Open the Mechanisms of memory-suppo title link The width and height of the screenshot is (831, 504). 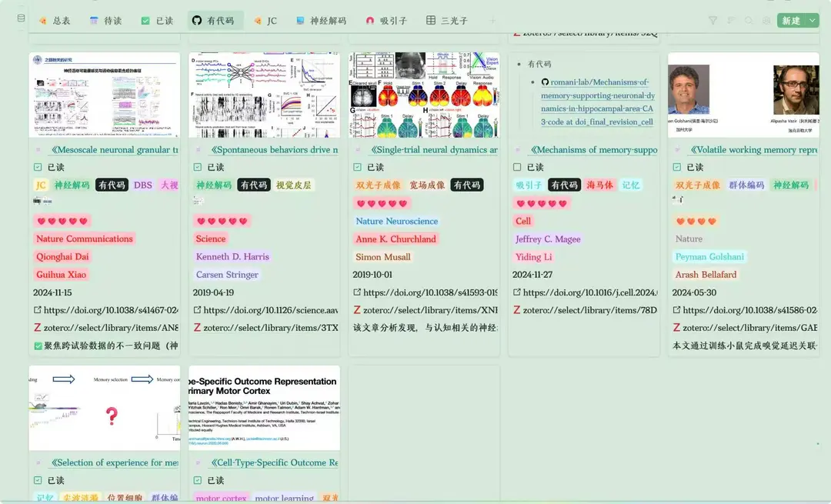[594, 150]
